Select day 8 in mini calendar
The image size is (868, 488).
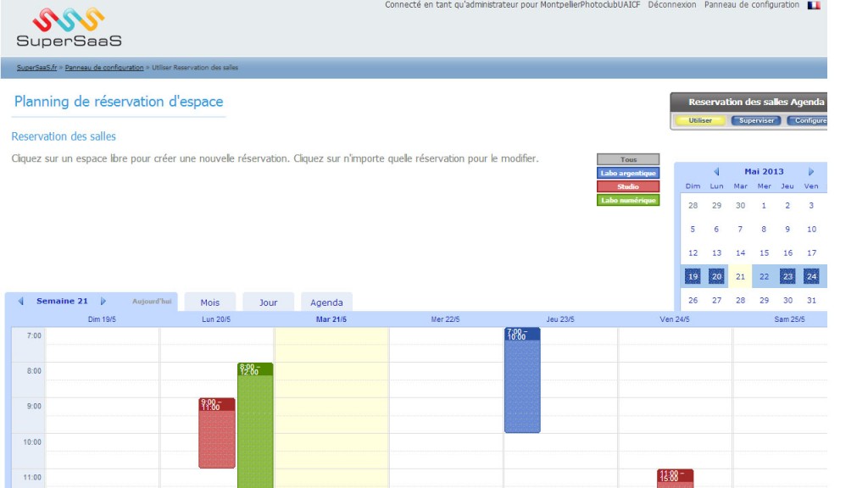(764, 229)
